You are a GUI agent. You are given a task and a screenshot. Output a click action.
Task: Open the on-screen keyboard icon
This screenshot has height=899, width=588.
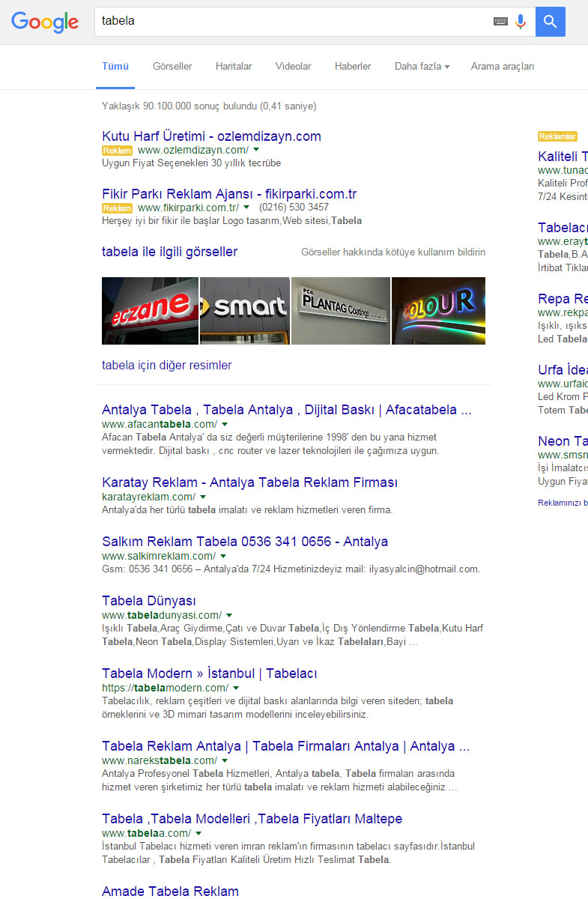click(500, 22)
